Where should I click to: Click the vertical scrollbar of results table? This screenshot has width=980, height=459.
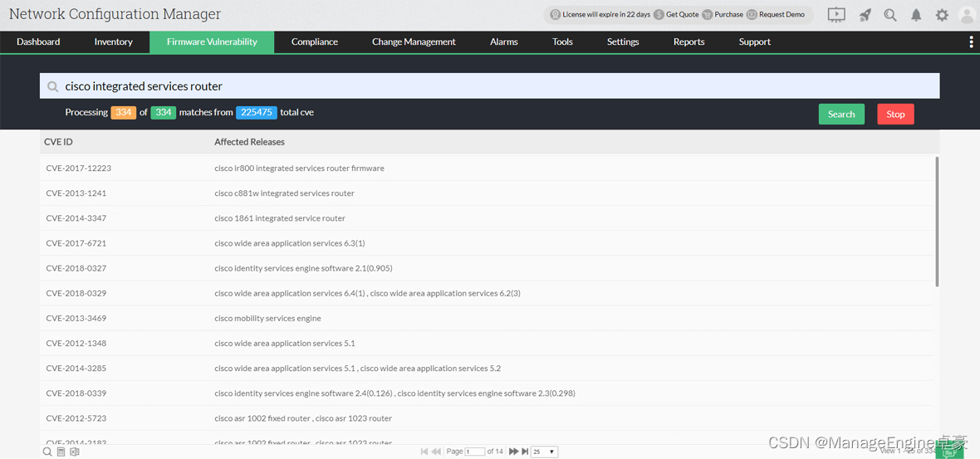click(936, 222)
